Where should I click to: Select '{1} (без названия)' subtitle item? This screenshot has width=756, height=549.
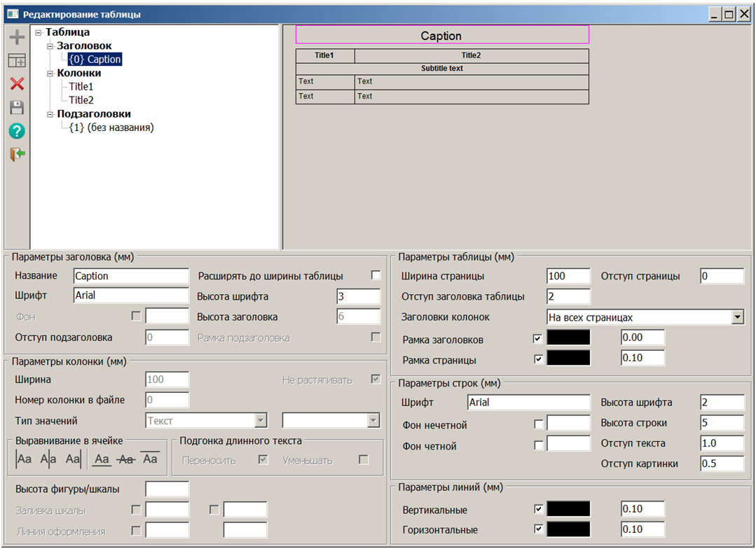(x=111, y=127)
